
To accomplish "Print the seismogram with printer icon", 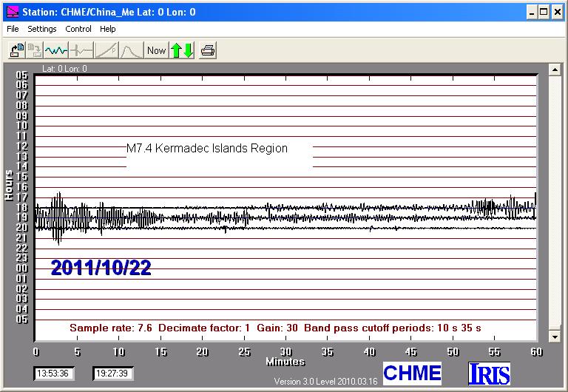I will click(x=208, y=50).
